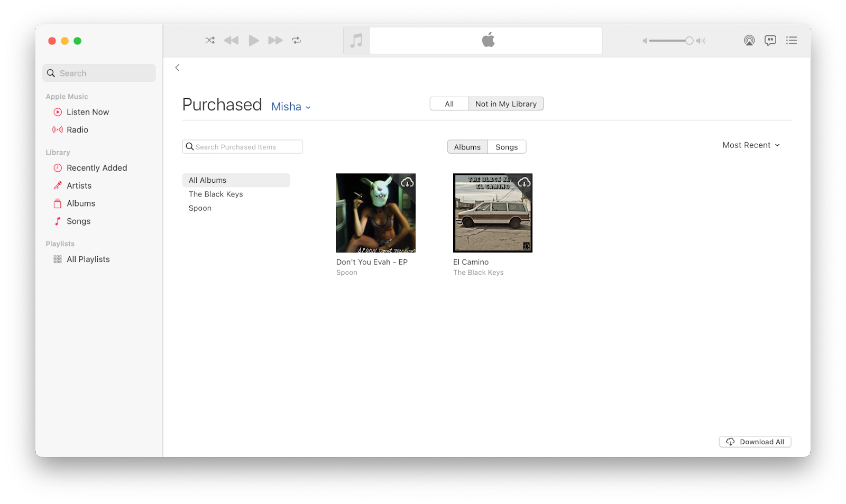Click the music note artwork placeholder
846x504 pixels.
coord(357,41)
